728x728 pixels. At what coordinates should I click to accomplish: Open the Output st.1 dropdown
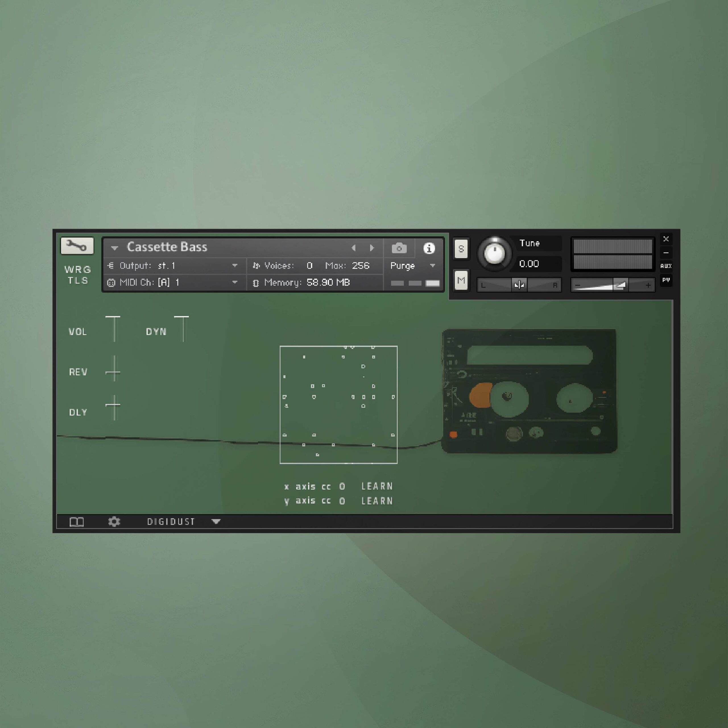click(235, 266)
